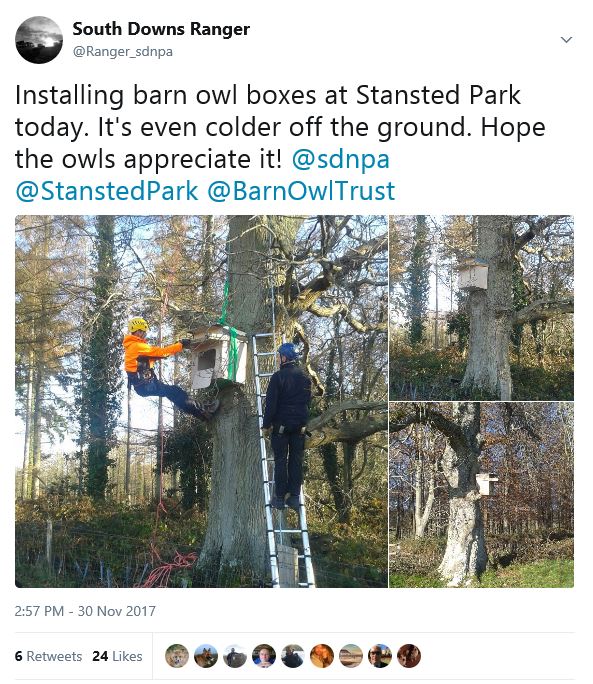Open second liker avatar with German shepherd
Viewport: 593px width, 684px height.
pyautogui.click(x=206, y=656)
